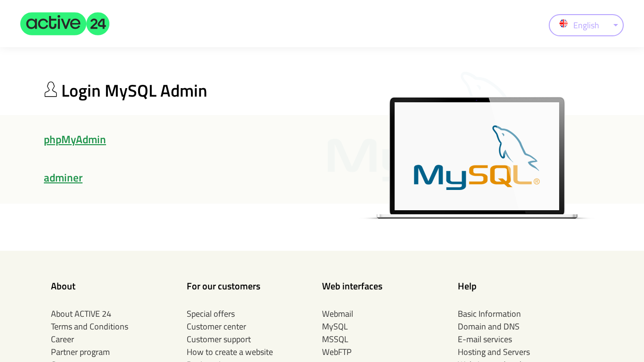View Special offers in footer
This screenshot has height=362, width=644.
click(x=211, y=314)
